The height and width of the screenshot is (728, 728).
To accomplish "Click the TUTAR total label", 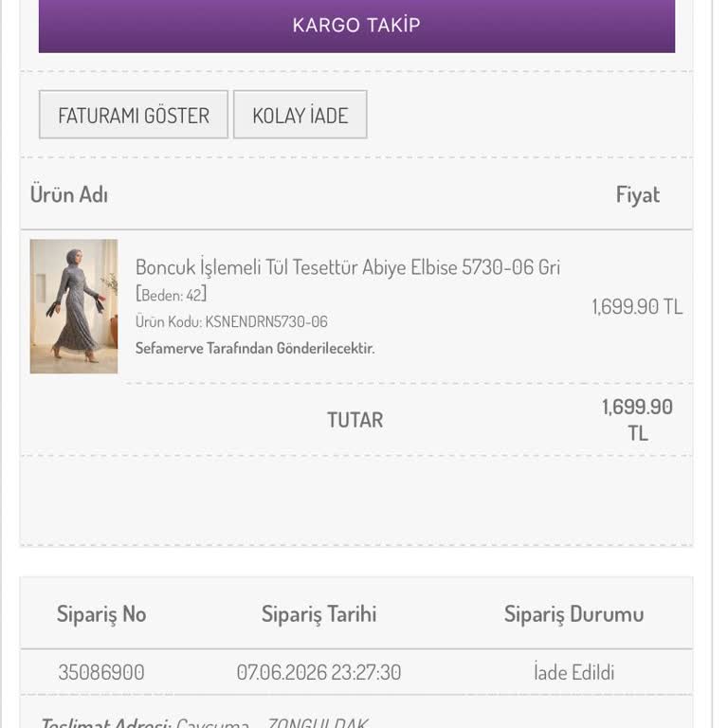I will [x=355, y=420].
